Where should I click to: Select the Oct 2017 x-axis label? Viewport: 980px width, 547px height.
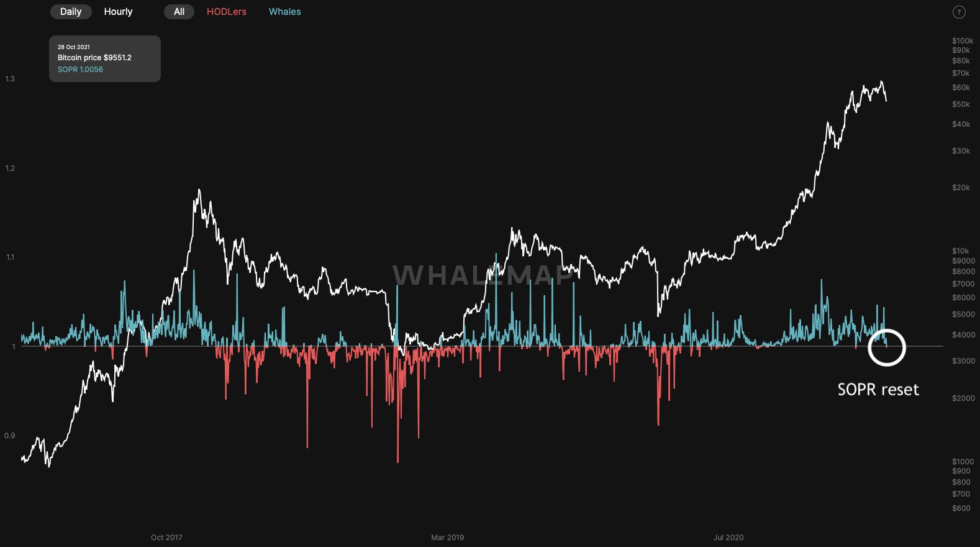(x=166, y=538)
